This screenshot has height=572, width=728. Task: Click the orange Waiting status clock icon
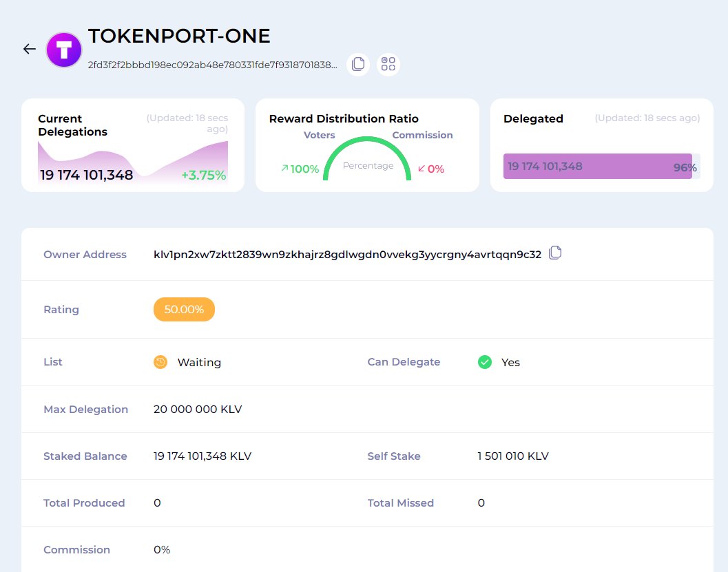point(160,362)
